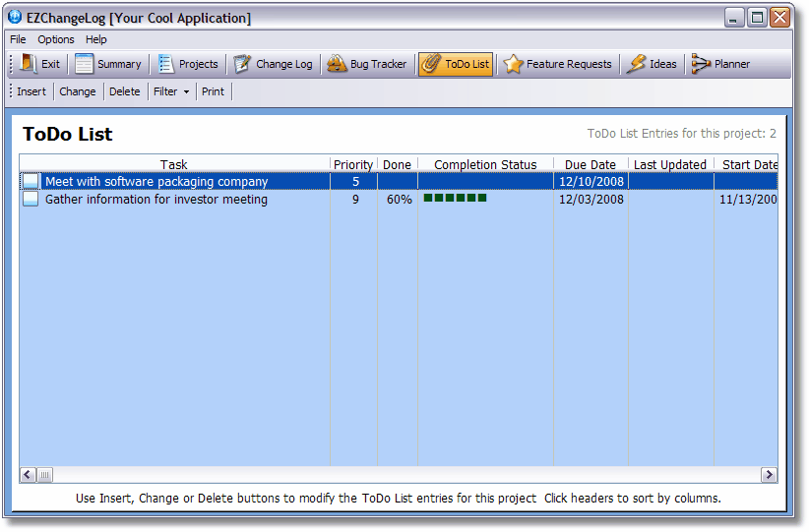Image resolution: width=809 pixels, height=532 pixels.
Task: Open the Planner icon
Action: (700, 64)
